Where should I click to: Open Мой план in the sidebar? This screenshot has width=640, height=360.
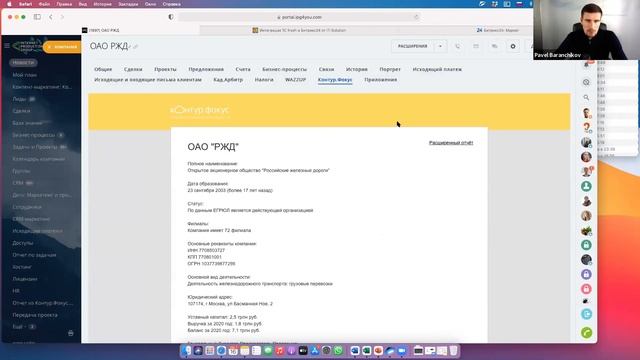tap(24, 75)
